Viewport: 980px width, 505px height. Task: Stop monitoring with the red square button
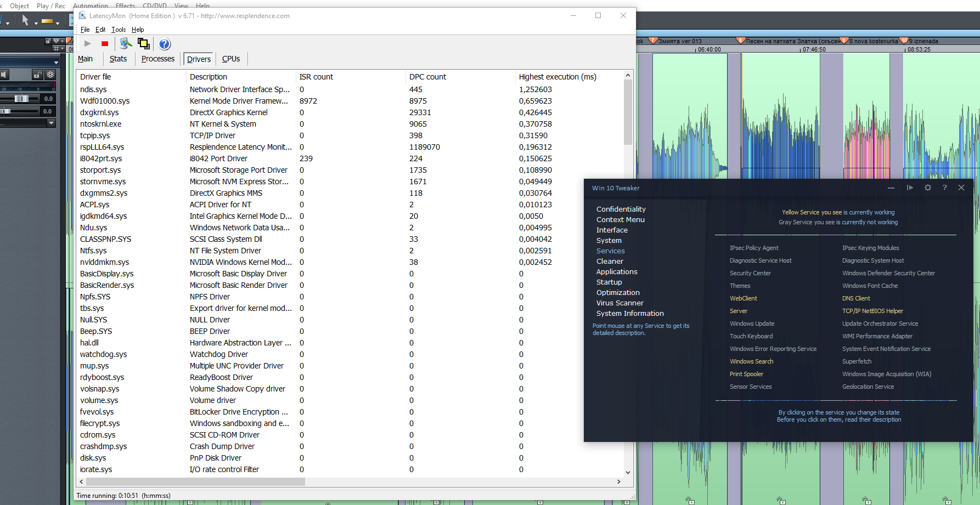[105, 43]
